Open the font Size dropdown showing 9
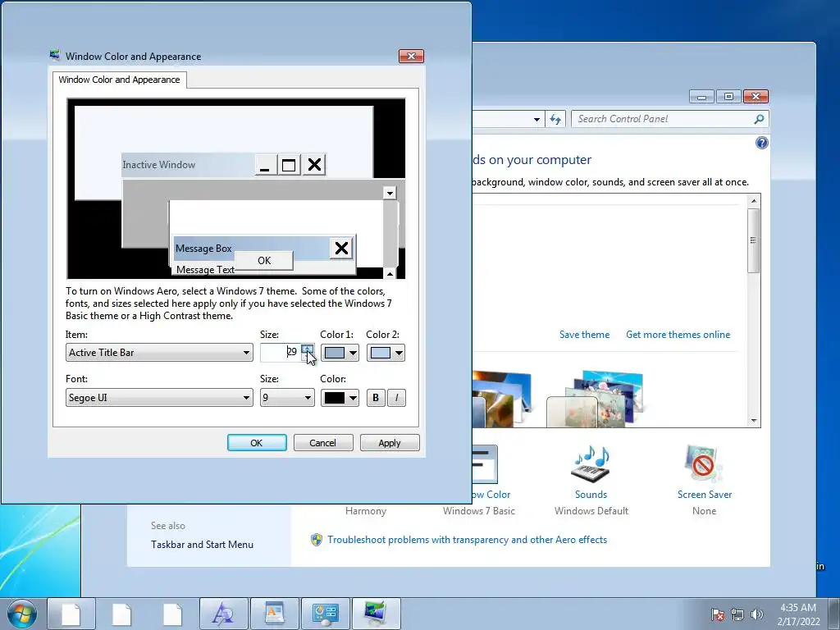The height and width of the screenshot is (630, 840). pyautogui.click(x=287, y=398)
